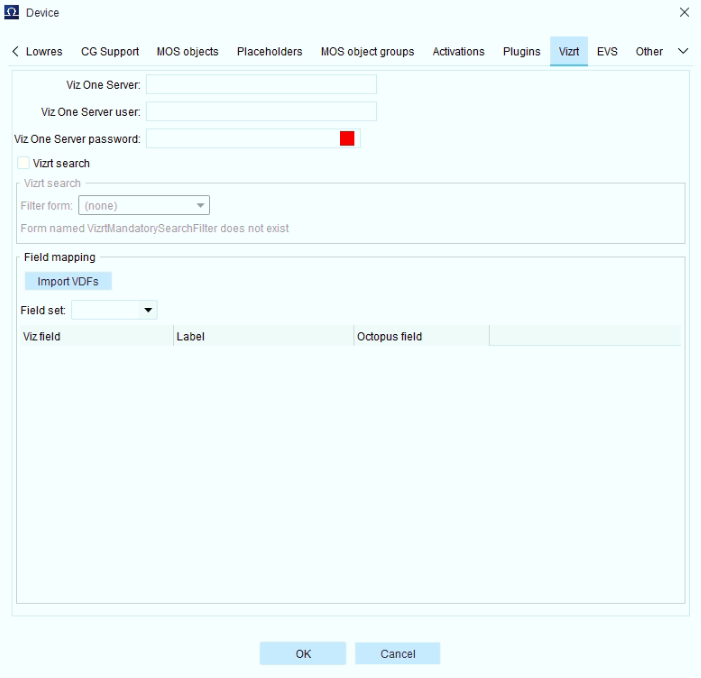701x678 pixels.
Task: Open the Plugins tab
Action: (x=521, y=51)
